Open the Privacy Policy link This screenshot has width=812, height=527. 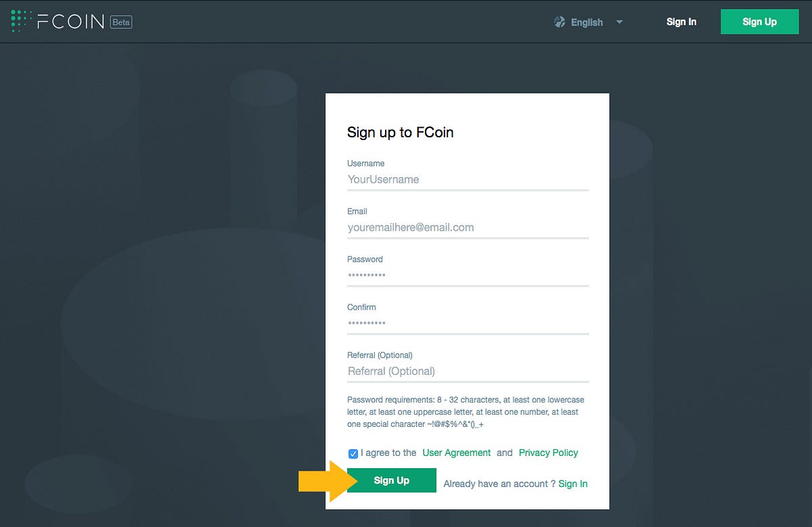point(549,453)
